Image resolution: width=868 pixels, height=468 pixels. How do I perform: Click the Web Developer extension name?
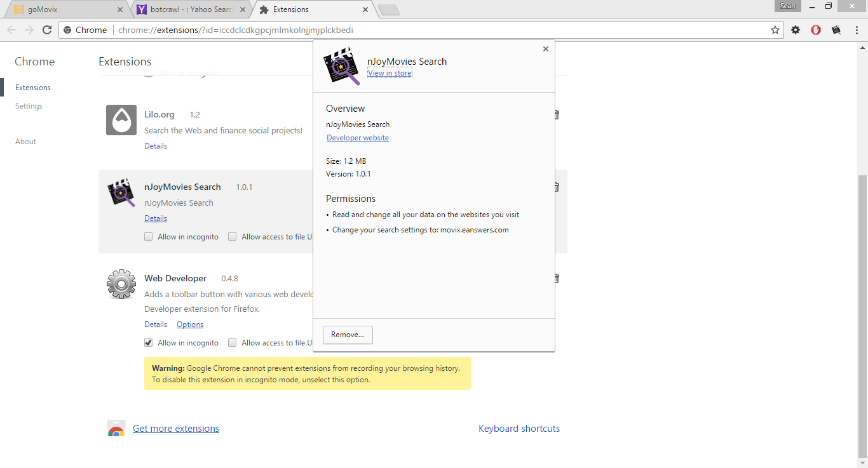click(175, 278)
